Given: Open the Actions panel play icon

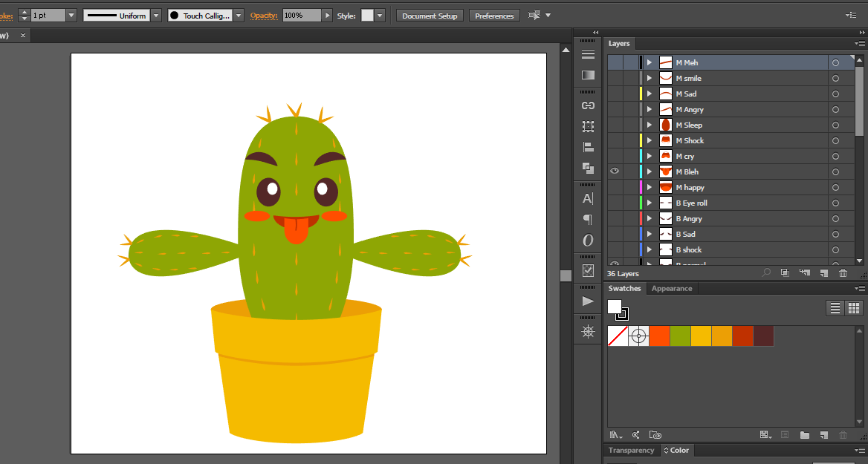Looking at the screenshot, I should (588, 301).
